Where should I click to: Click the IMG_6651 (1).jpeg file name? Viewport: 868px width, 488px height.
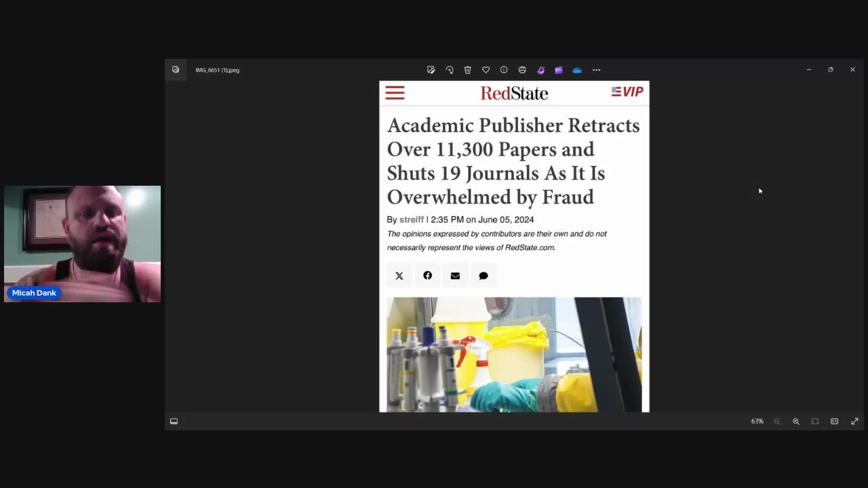click(217, 70)
